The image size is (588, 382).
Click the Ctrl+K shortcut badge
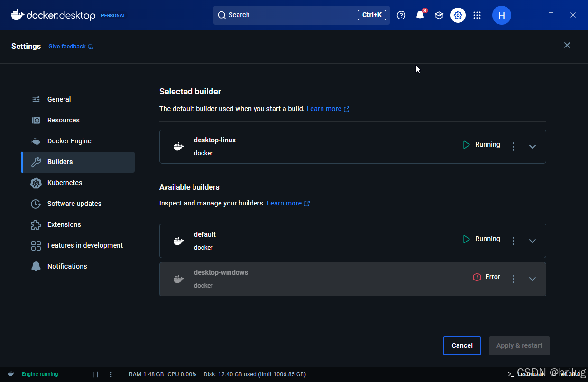coord(372,15)
